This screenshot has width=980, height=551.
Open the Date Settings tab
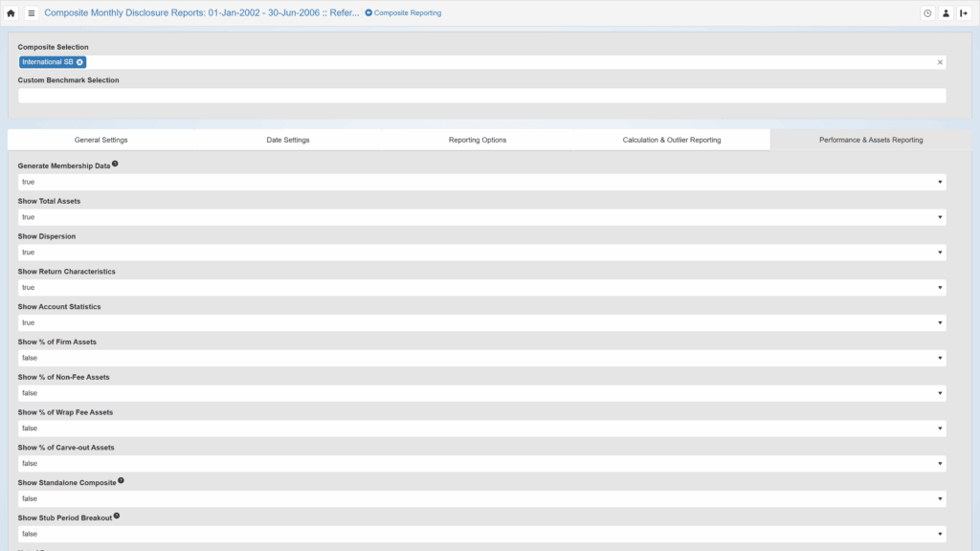click(x=287, y=140)
